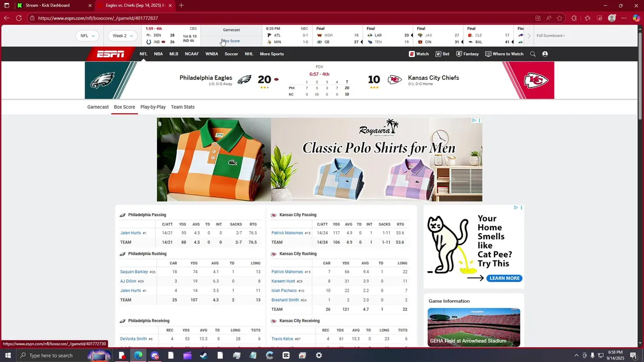Add page to favorites star icon
This screenshot has height=362, width=644.
[x=559, y=18]
